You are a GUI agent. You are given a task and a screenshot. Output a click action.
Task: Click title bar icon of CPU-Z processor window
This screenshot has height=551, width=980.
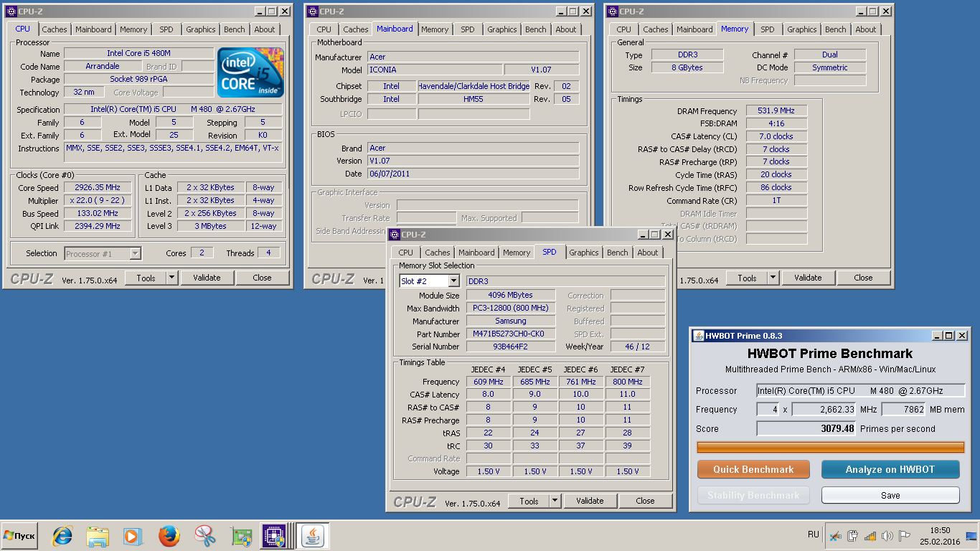(x=11, y=11)
